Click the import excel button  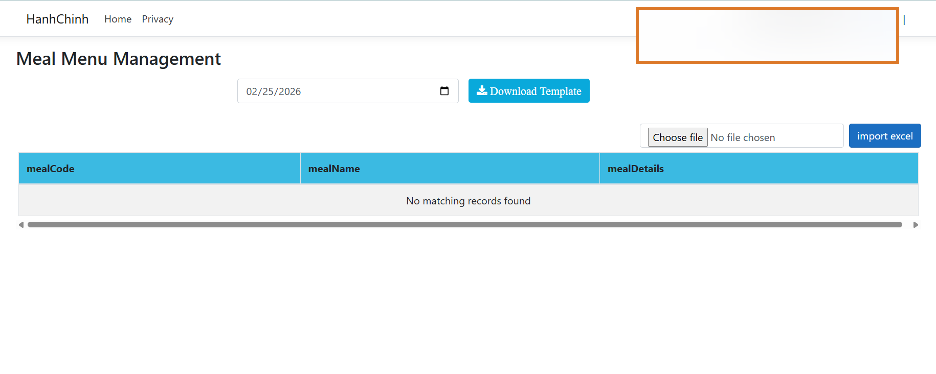pyautogui.click(x=885, y=136)
